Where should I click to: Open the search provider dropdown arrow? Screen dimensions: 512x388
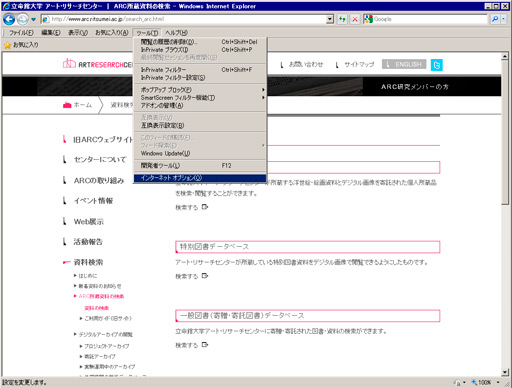504,19
